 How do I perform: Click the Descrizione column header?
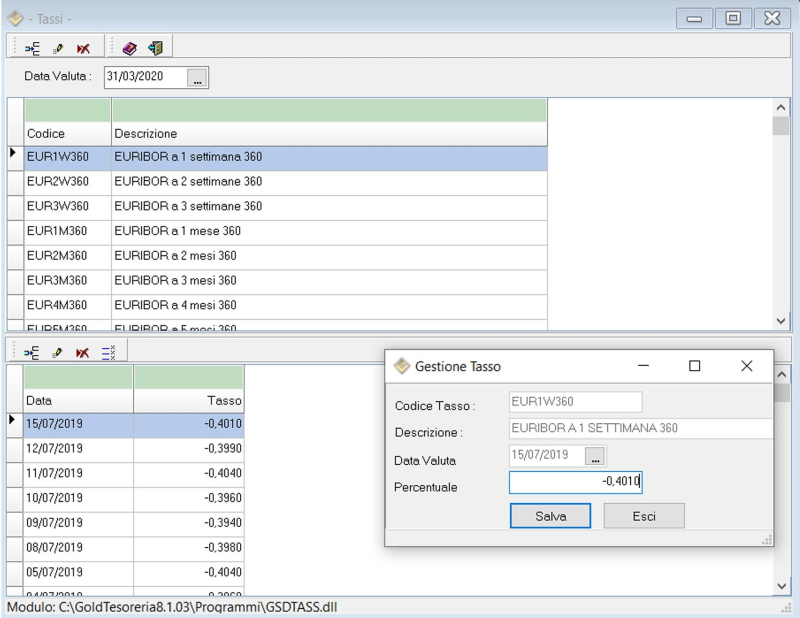point(330,134)
